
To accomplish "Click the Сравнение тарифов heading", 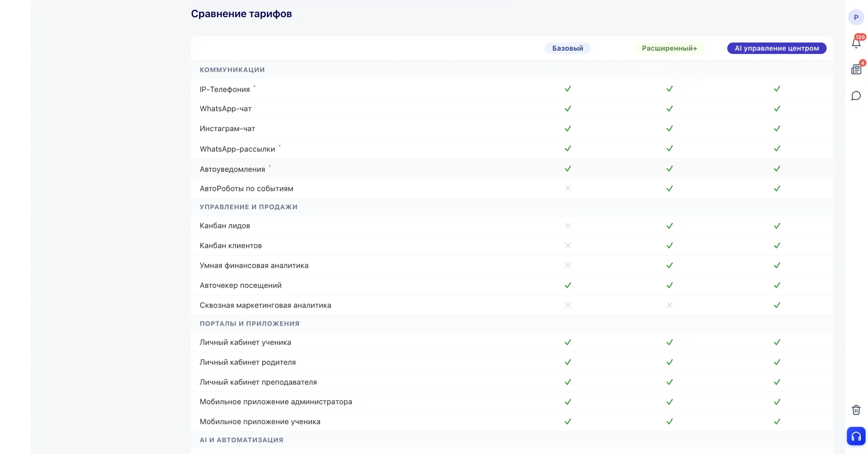I will (241, 14).
